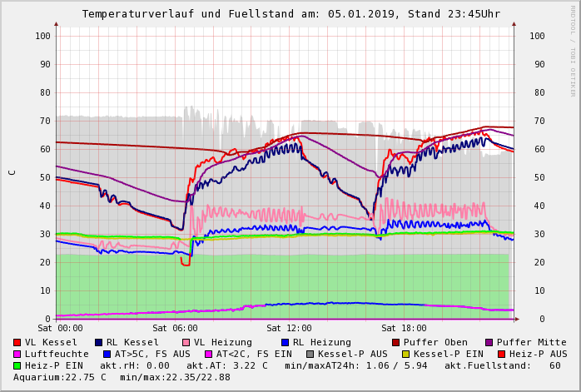The height and width of the screenshot is (392, 581).
Task: Select the pink VL Heizung legend swatch
Action: 186,342
